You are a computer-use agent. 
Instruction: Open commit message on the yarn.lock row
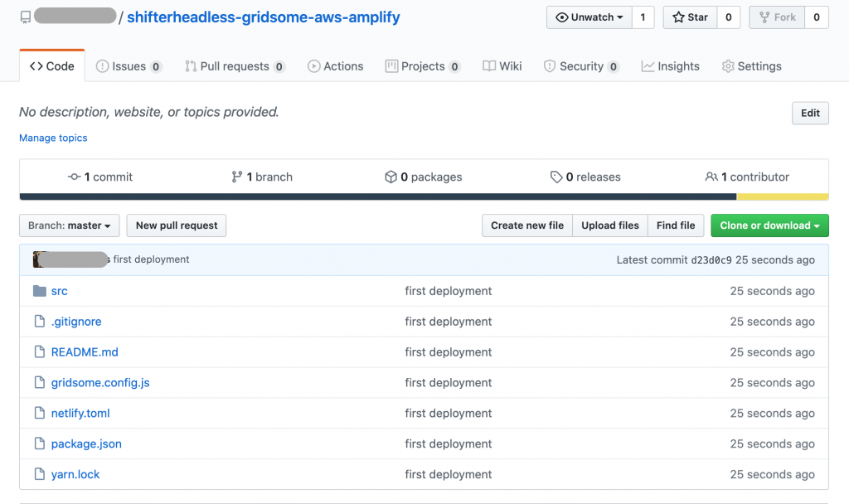click(x=449, y=474)
